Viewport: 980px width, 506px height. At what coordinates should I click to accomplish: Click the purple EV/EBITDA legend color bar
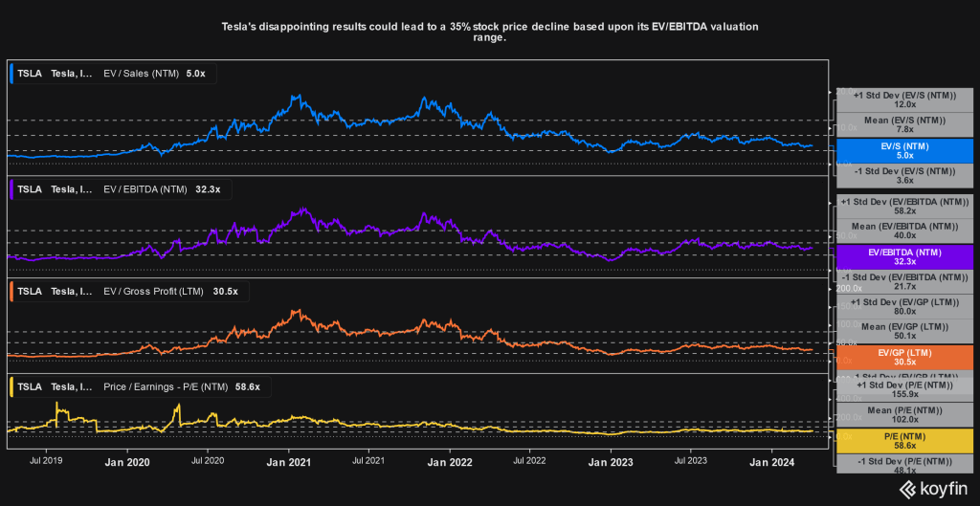tap(11, 189)
